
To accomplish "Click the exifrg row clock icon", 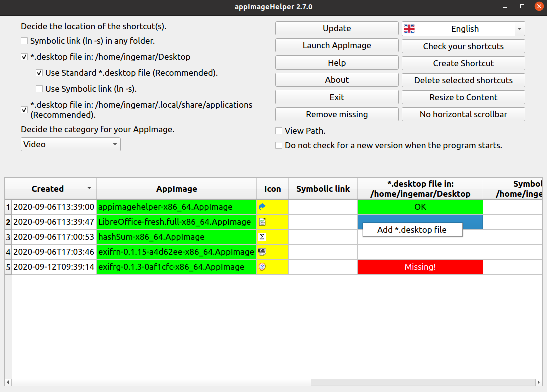I will [262, 267].
